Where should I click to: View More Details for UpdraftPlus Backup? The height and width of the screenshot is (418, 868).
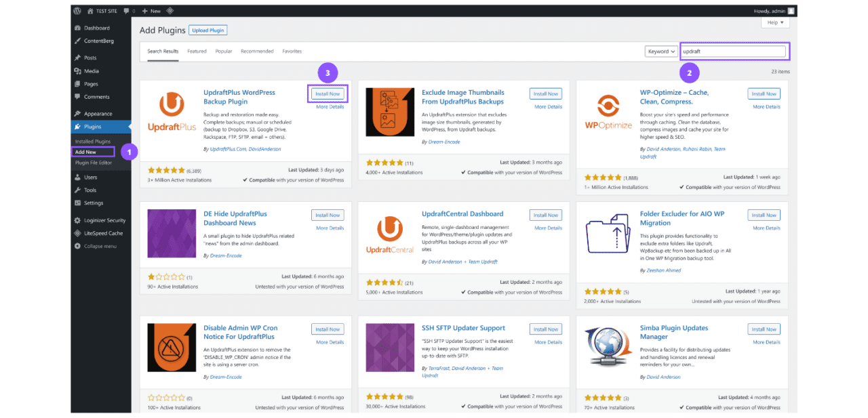pyautogui.click(x=330, y=107)
